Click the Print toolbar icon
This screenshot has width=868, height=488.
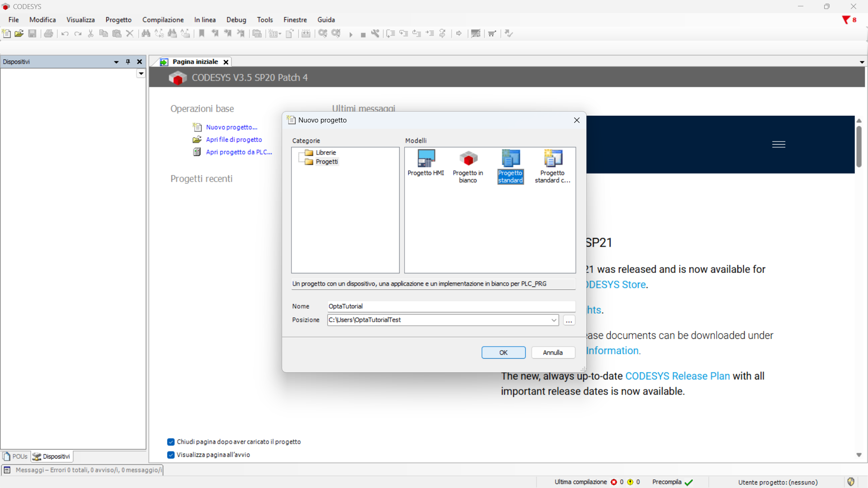tap(48, 33)
